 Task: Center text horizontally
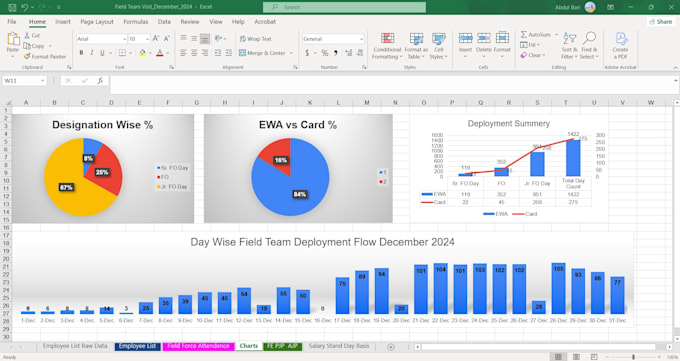coord(194,53)
